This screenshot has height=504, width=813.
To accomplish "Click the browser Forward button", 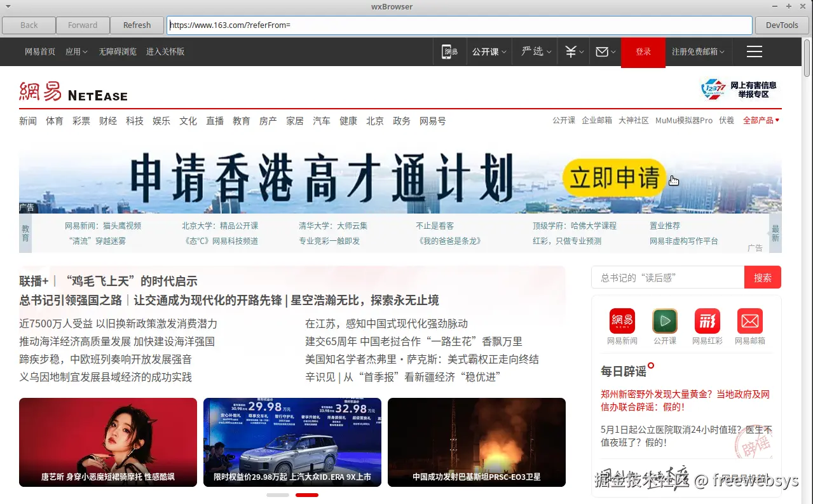I will (x=83, y=25).
